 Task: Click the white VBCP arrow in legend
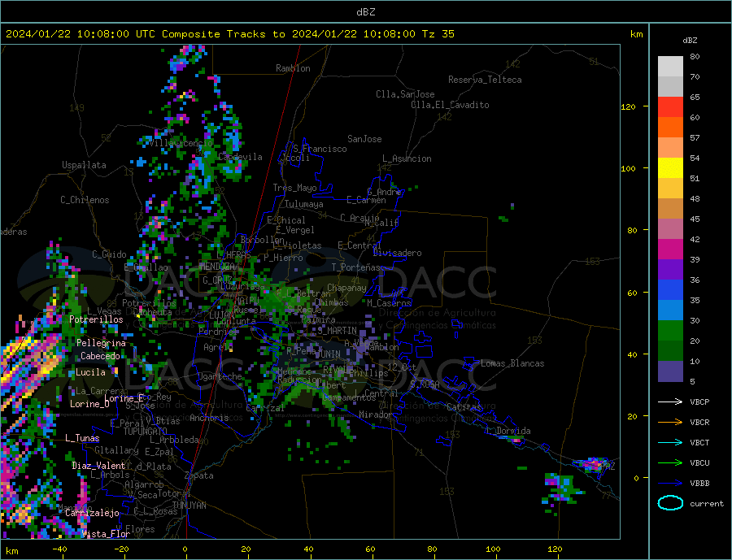click(x=670, y=402)
